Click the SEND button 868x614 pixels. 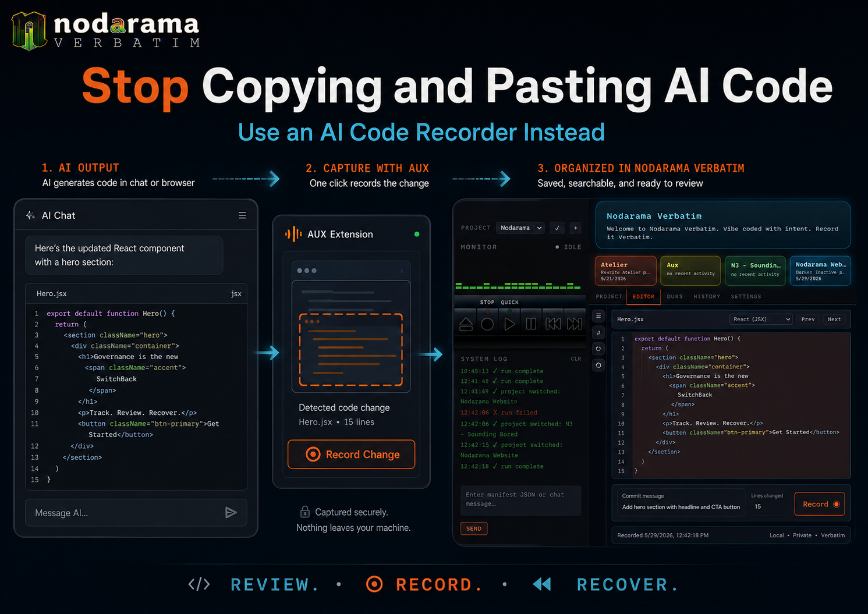474,528
